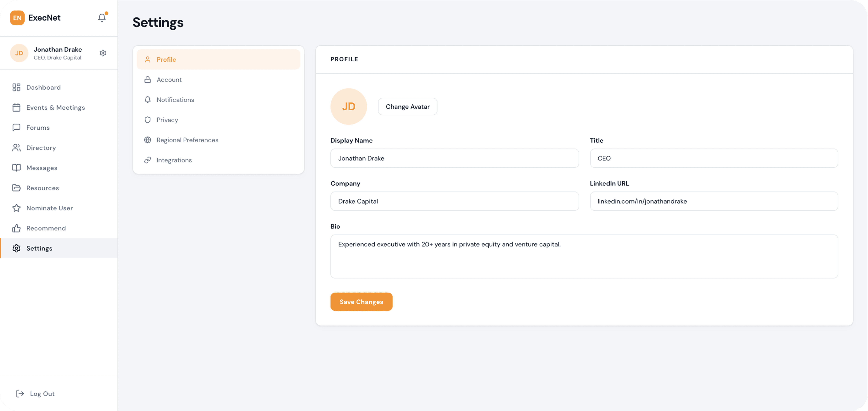
Task: Click the gear icon beside Jonathan Drake
Action: pos(103,53)
